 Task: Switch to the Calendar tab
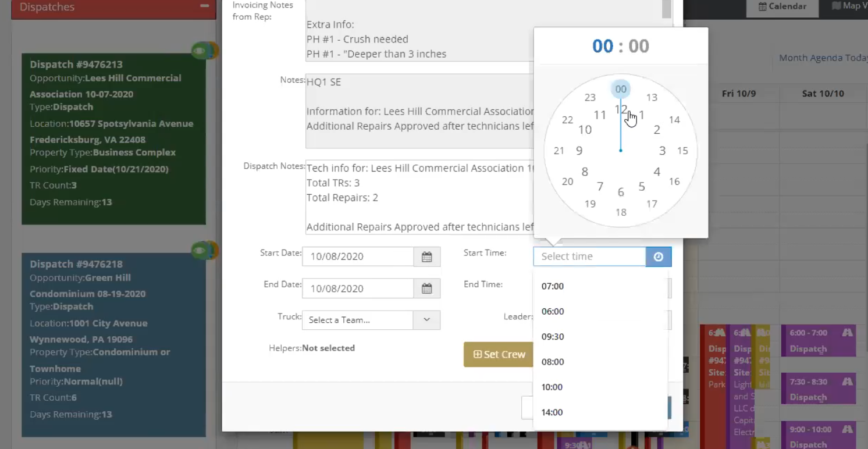(x=782, y=6)
